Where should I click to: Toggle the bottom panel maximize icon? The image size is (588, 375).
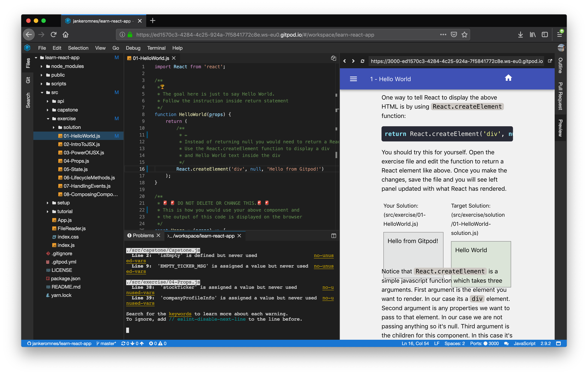(x=334, y=236)
